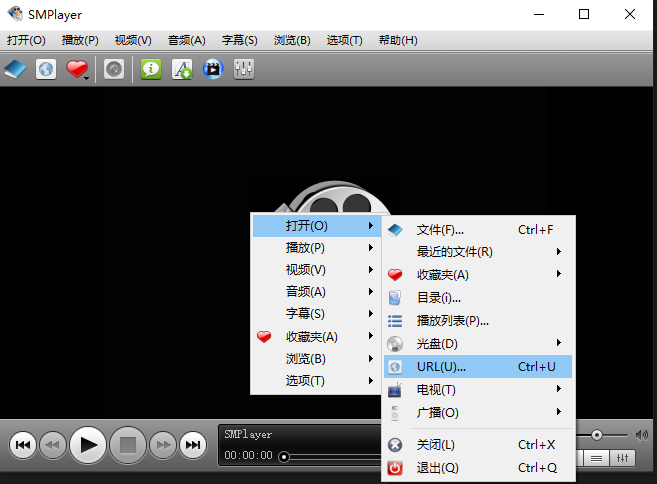This screenshot has width=657, height=484.
Task: Expand 打开(O) in the context menu
Action: point(317,226)
